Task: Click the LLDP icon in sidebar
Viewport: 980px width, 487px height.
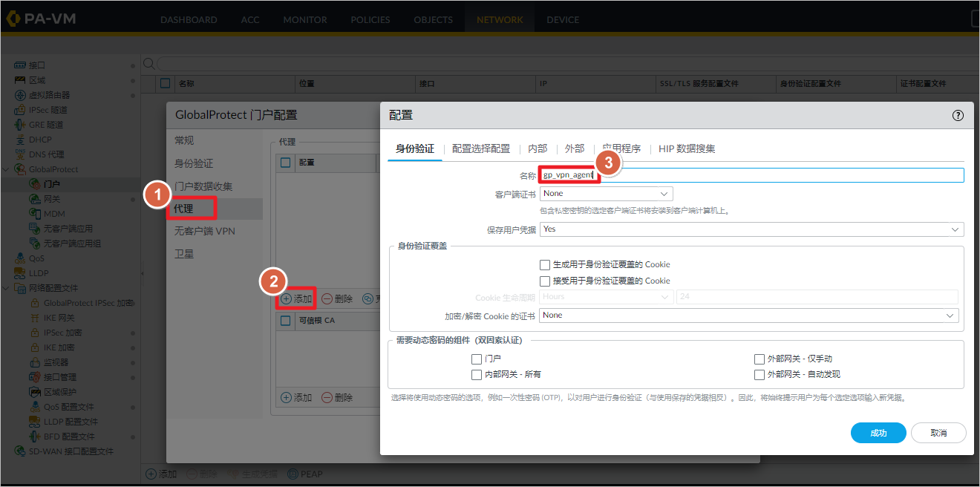Action: (x=20, y=273)
